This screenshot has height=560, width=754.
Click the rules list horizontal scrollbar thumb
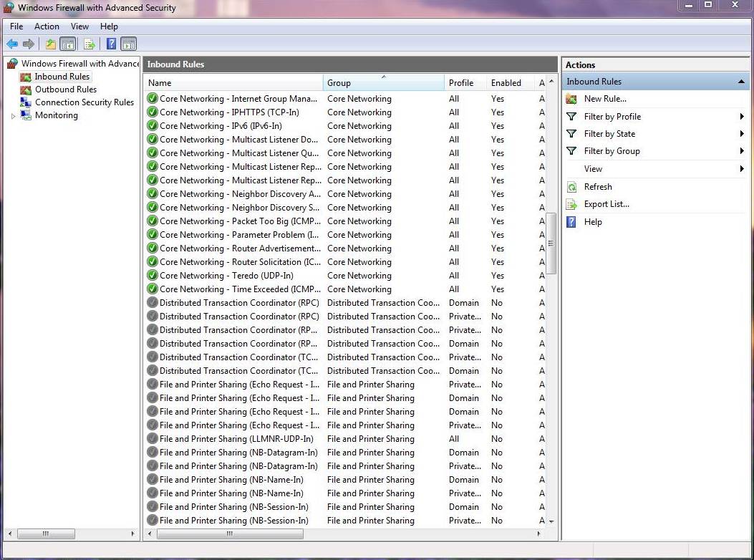pos(230,534)
